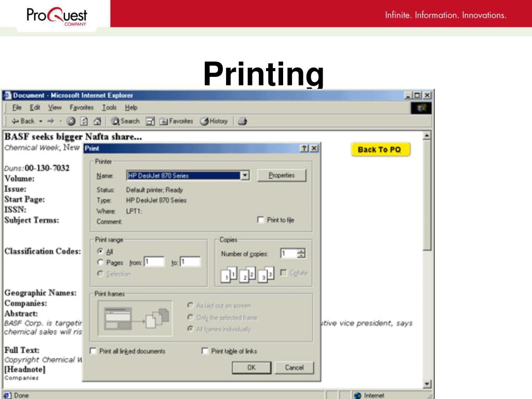Select the Selection print range radio

pos(100,273)
